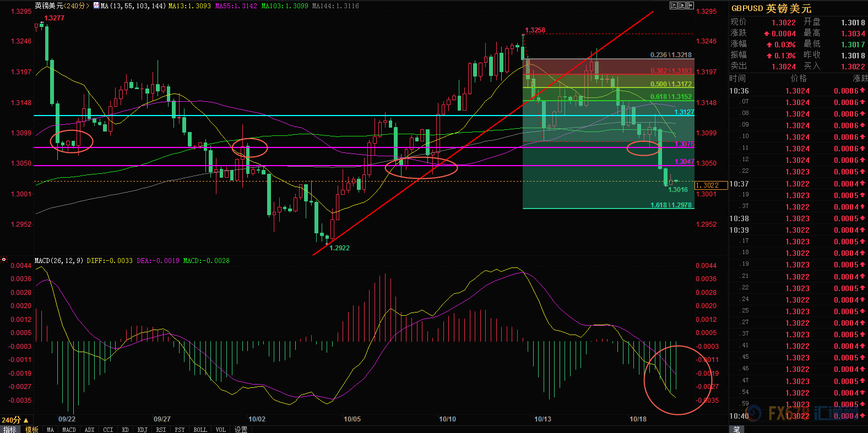Screen dimensions: 868x433
Task: Select the 10:36 tick row
Action: coord(798,91)
